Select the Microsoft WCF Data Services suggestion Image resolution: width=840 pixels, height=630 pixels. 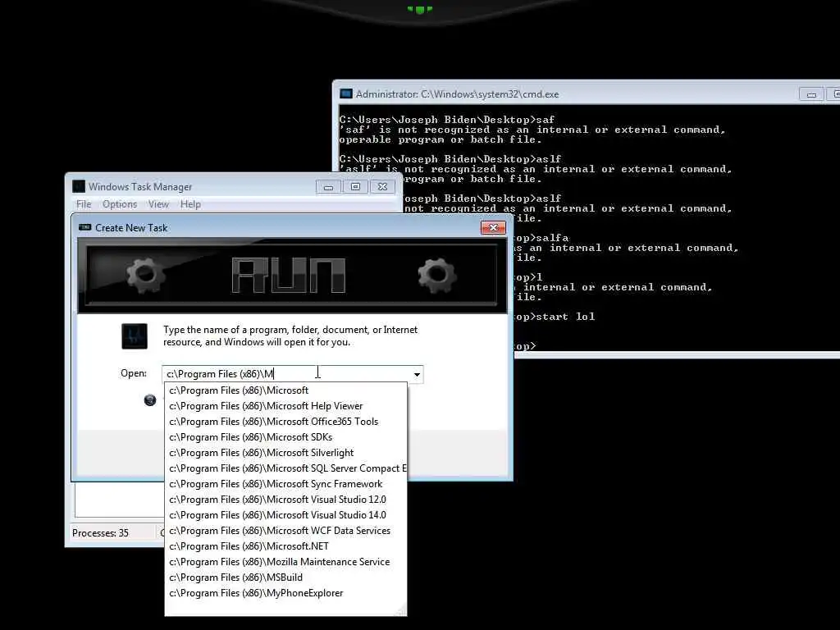286,531
